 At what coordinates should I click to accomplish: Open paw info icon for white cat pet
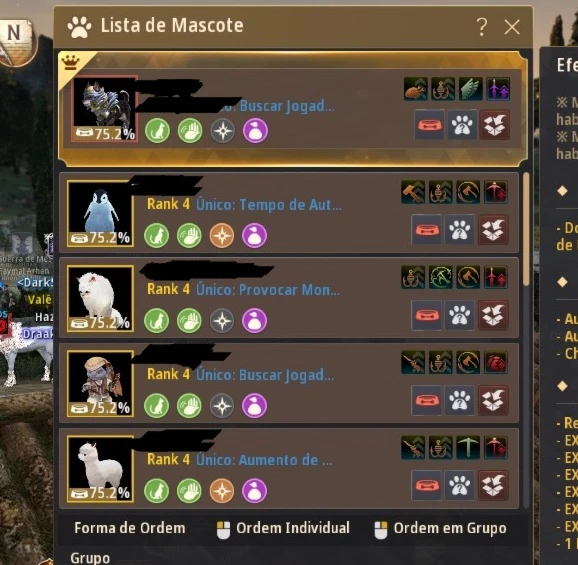[459, 315]
